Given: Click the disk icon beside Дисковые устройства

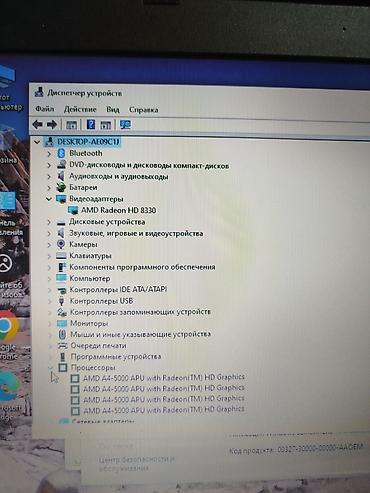Looking at the screenshot, I should [61, 222].
